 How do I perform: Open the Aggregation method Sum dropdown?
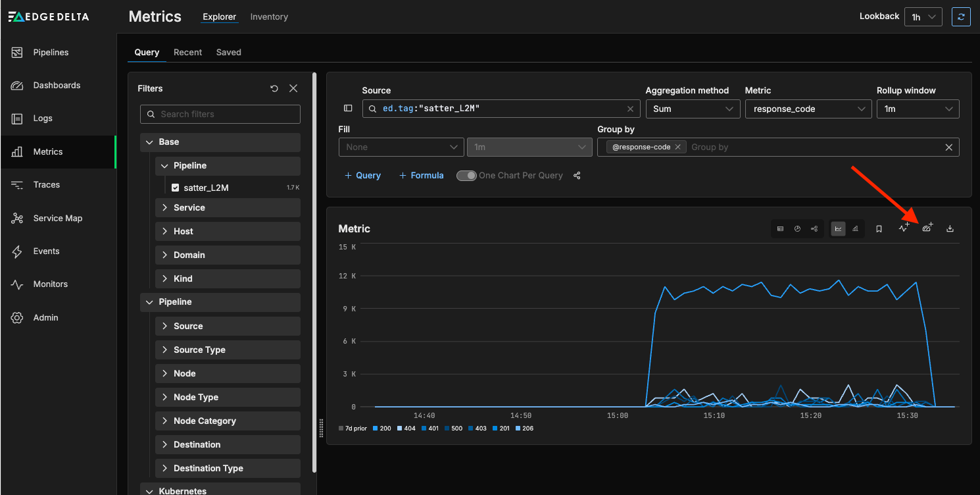(x=692, y=109)
